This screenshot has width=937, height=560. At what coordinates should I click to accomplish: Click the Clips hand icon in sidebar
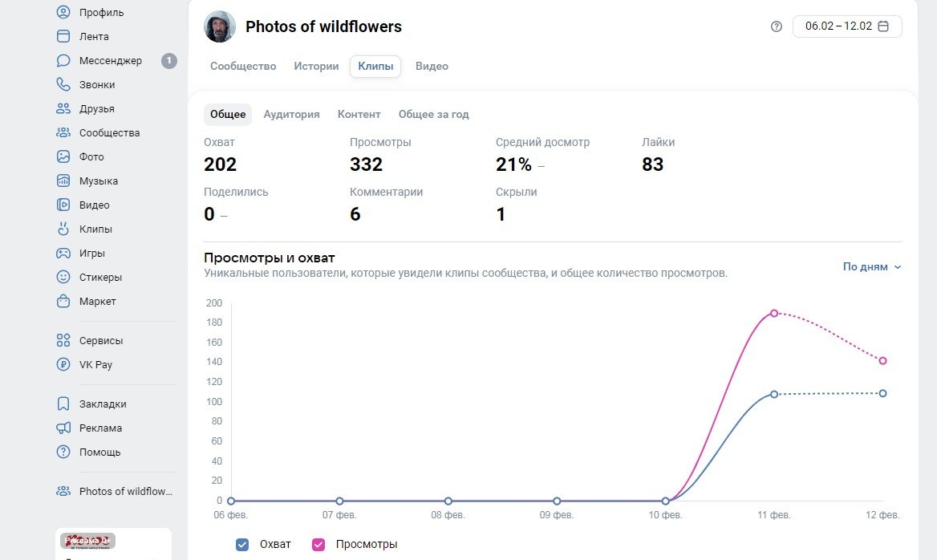pos(63,229)
